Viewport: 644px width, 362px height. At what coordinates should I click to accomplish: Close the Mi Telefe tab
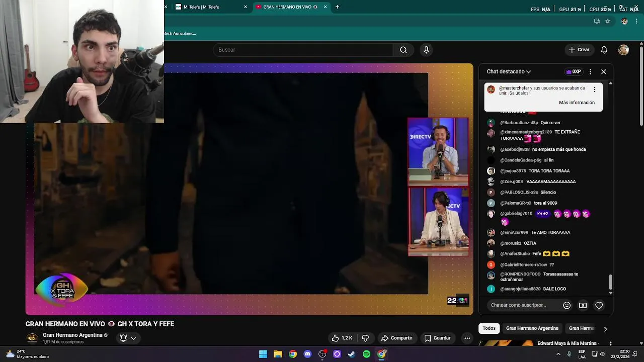[x=246, y=7]
